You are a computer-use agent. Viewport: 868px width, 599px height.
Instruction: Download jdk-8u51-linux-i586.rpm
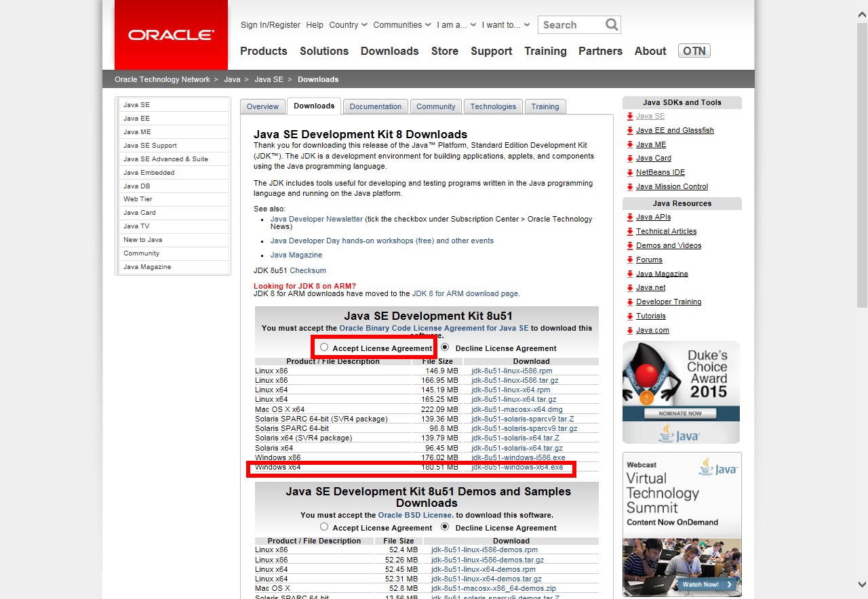point(512,371)
